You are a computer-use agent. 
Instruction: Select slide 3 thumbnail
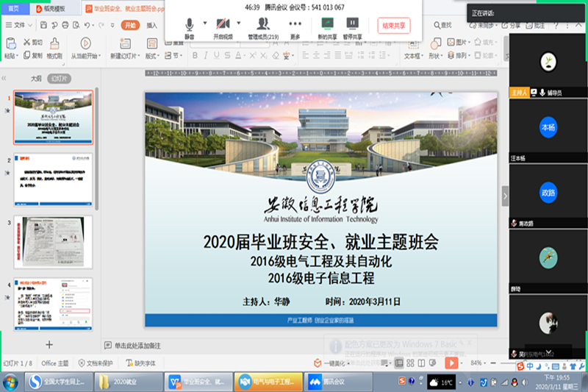(x=53, y=242)
